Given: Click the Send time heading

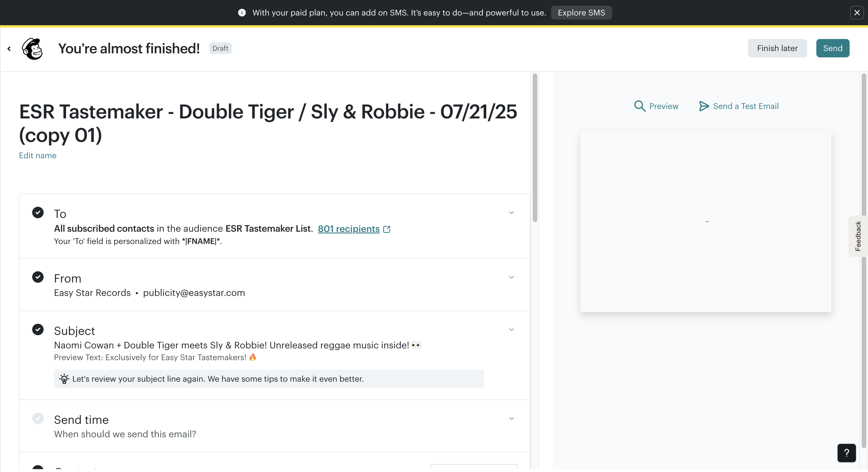Looking at the screenshot, I should 81,420.
